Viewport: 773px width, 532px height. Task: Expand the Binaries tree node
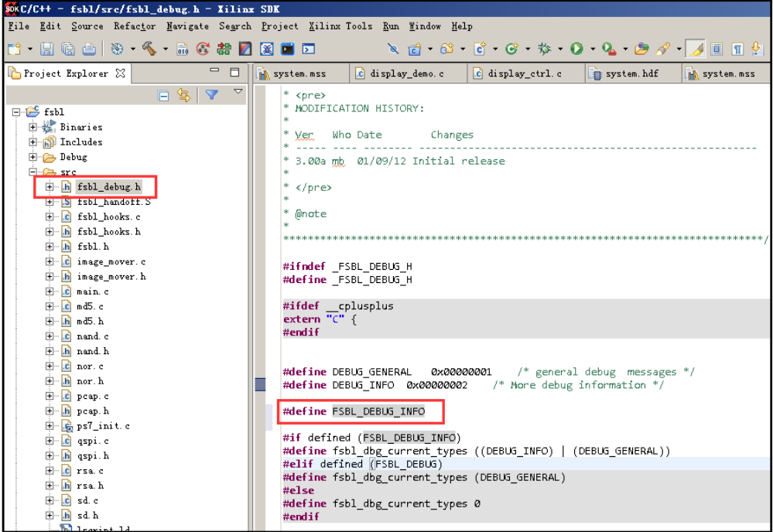(x=32, y=127)
